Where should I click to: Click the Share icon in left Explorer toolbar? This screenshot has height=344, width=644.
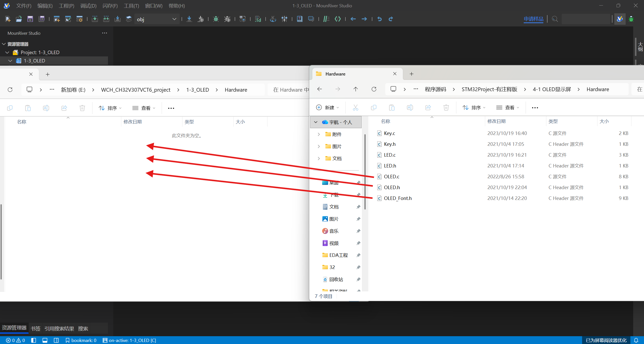[x=64, y=108]
